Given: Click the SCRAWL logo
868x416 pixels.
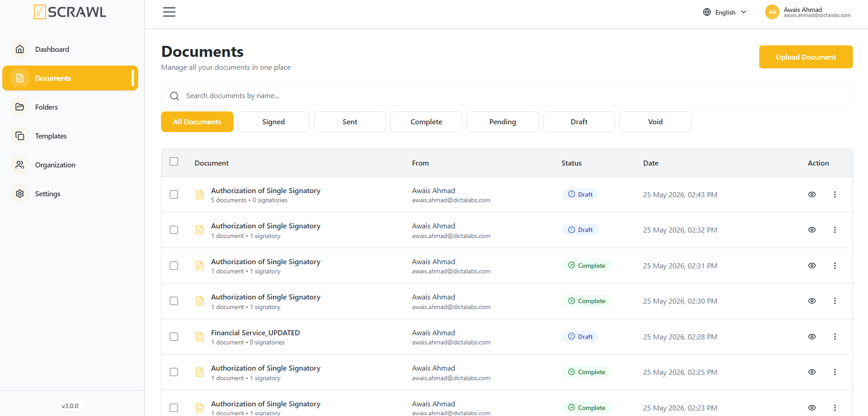Looking at the screenshot, I should 70,12.
